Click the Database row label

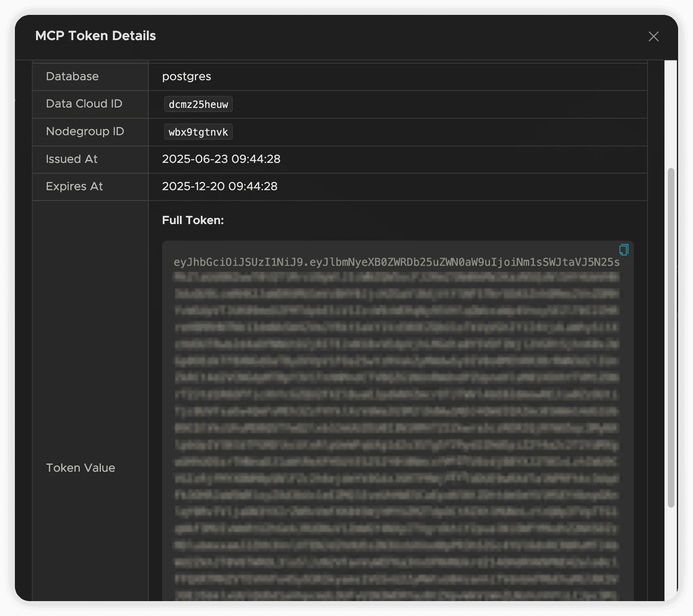coord(72,76)
